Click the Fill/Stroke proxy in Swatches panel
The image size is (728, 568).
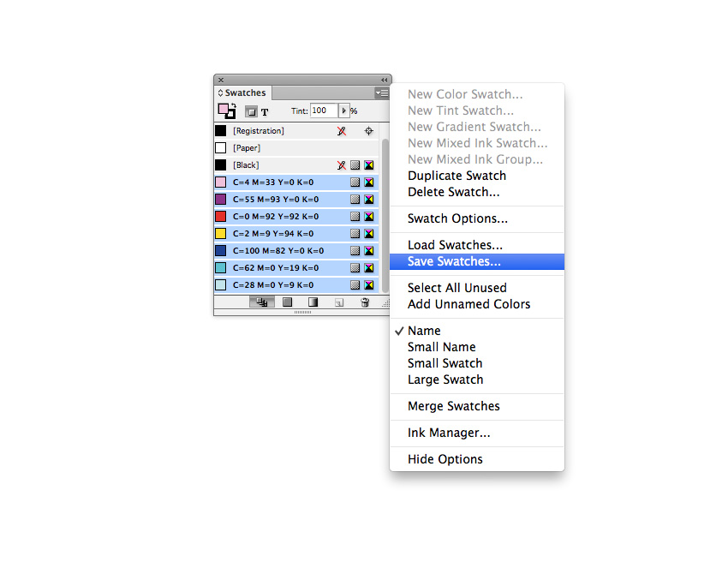click(x=225, y=111)
